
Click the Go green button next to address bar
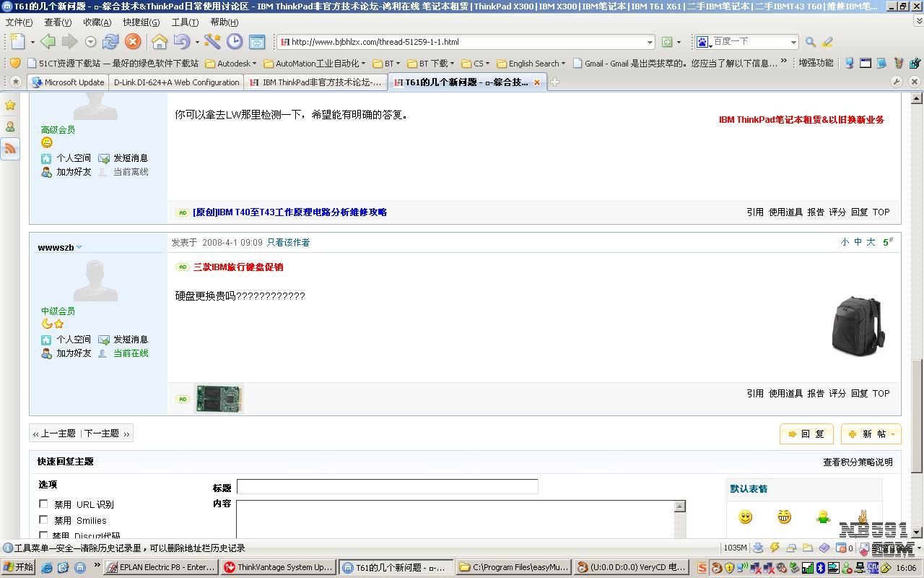click(x=667, y=42)
